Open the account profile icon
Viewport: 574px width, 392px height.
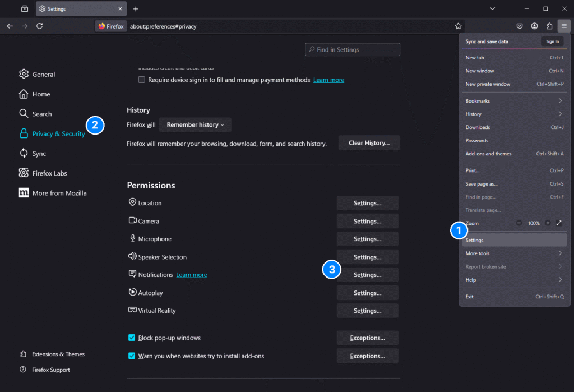tap(535, 26)
